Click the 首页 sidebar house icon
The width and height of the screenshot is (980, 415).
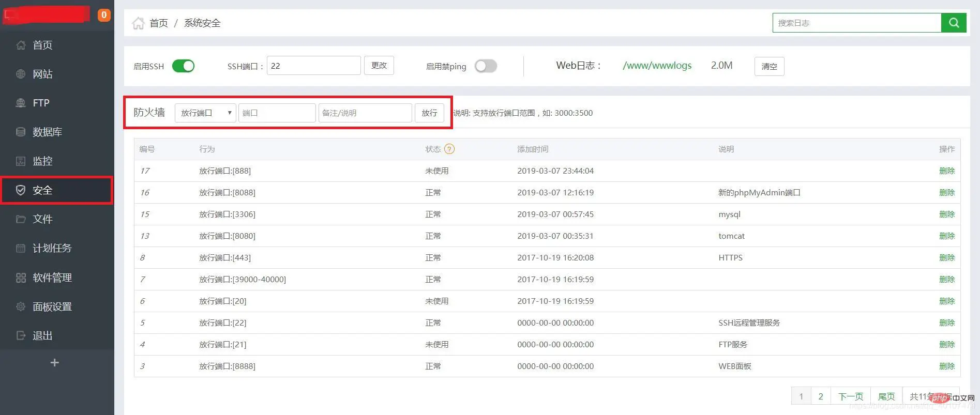pos(21,45)
